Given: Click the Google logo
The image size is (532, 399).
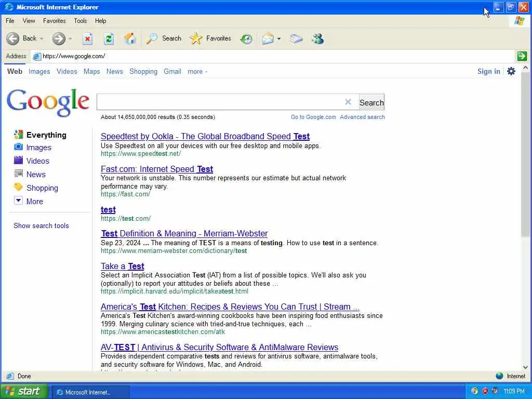Looking at the screenshot, I should click(x=48, y=102).
